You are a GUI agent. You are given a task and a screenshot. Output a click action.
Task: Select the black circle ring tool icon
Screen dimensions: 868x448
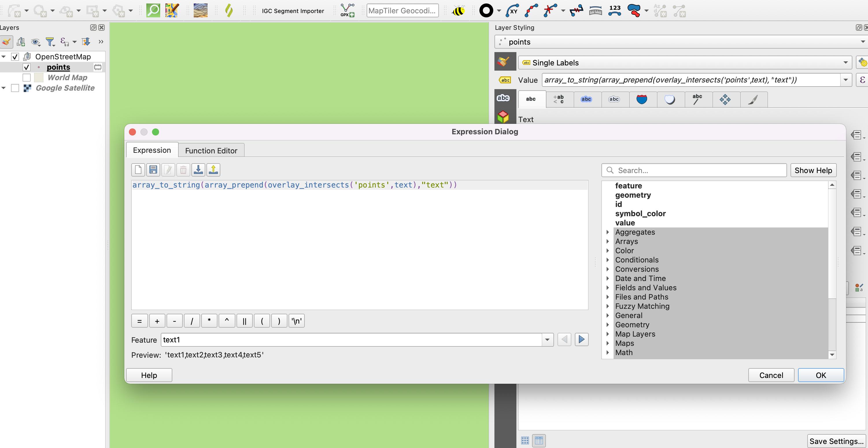(486, 10)
